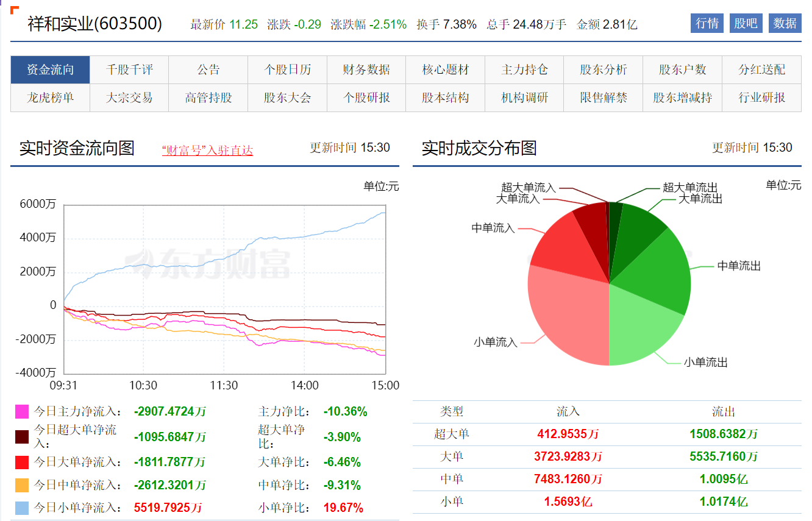The height and width of the screenshot is (521, 812).
Task: Select 股本结构 tab
Action: pos(446,97)
